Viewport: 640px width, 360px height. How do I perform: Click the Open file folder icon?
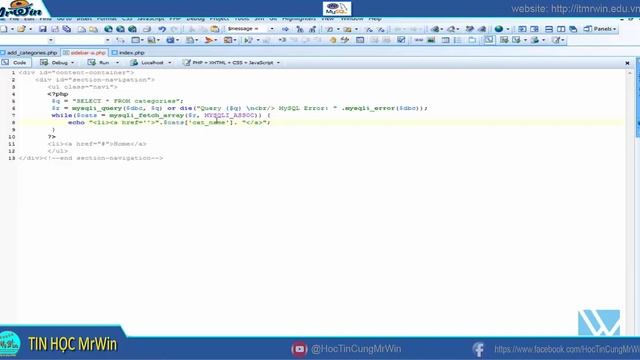(21, 29)
